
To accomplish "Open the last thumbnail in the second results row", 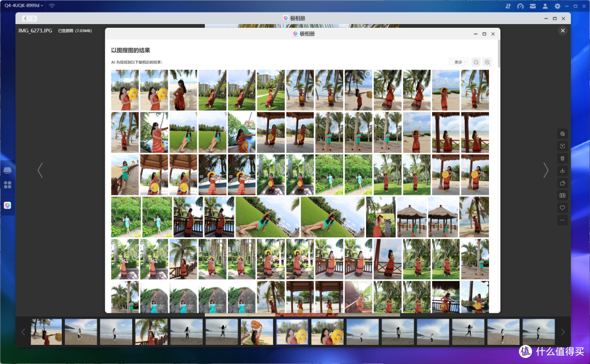I will pyautogui.click(x=475, y=133).
